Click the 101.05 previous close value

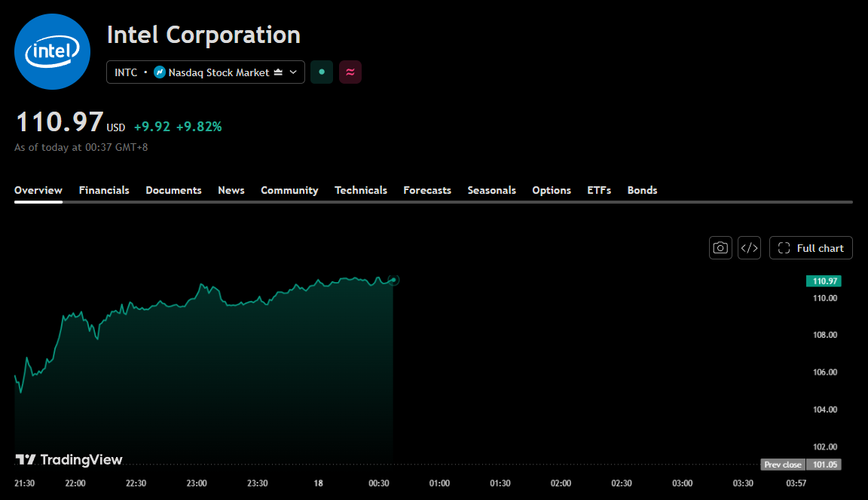824,465
